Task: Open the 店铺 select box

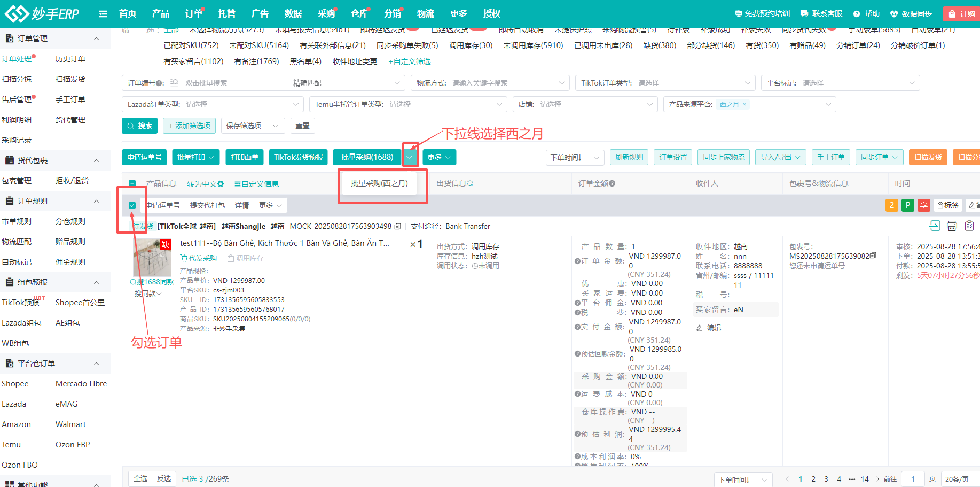Action: point(585,104)
